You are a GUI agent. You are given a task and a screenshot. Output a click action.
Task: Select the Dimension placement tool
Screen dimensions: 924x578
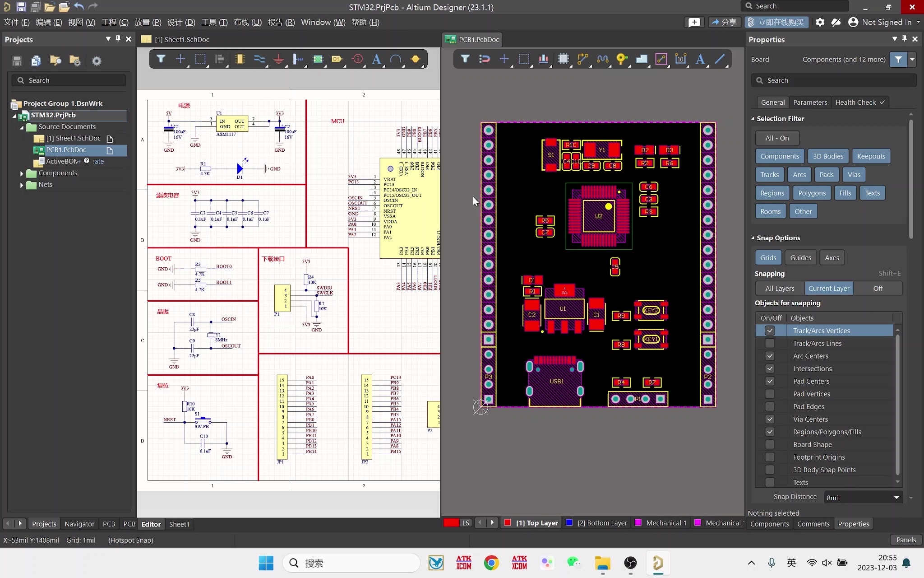pos(680,59)
